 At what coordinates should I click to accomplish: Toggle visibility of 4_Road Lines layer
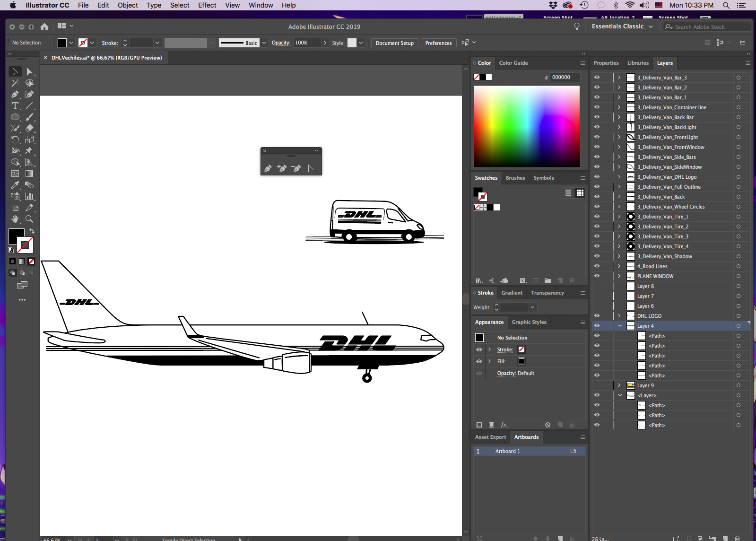[x=597, y=266]
